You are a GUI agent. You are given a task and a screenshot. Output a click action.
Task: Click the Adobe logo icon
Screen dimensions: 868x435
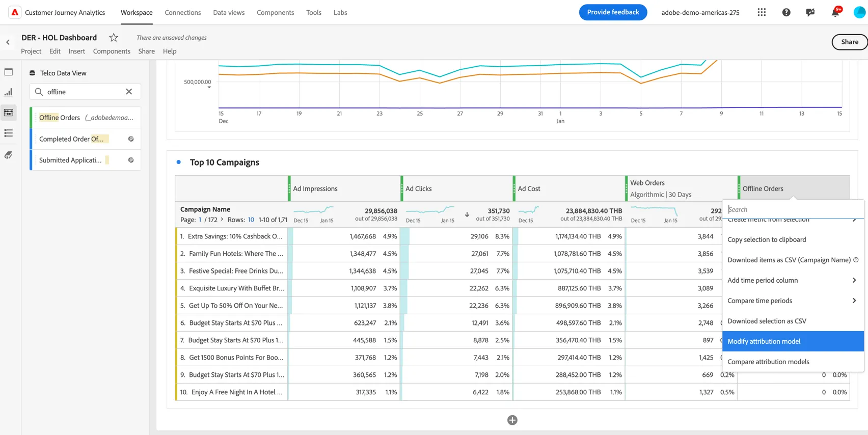click(x=15, y=12)
